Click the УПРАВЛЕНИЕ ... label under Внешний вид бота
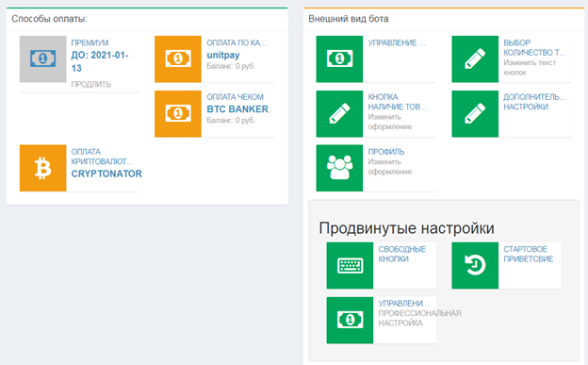588x365 pixels. [x=397, y=42]
